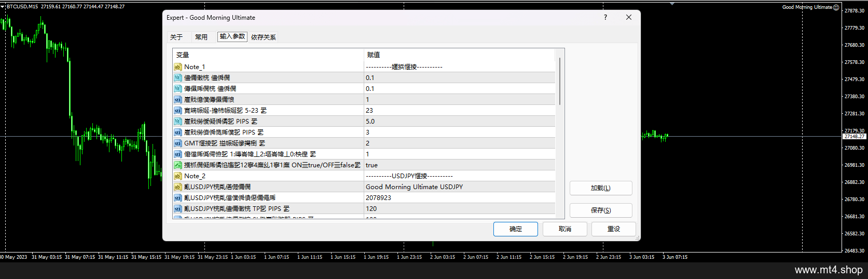
Task: Click the boolean icon on the ON=true/OFF=false row
Action: (177, 165)
